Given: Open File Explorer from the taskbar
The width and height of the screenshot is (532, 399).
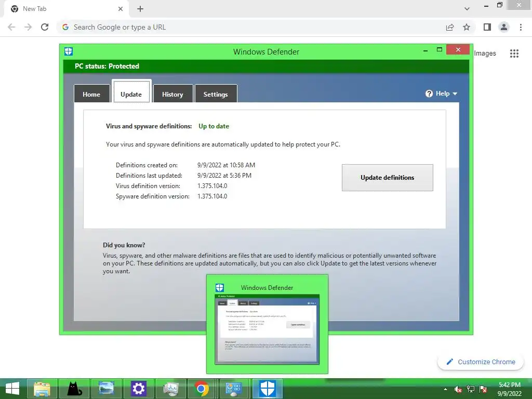Looking at the screenshot, I should [42, 389].
